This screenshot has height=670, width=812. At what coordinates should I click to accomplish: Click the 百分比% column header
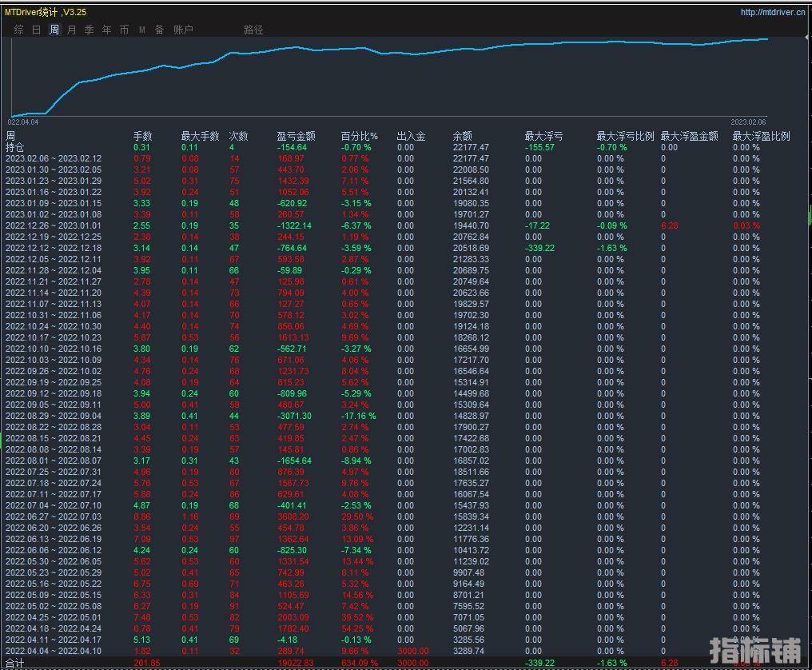[359, 136]
